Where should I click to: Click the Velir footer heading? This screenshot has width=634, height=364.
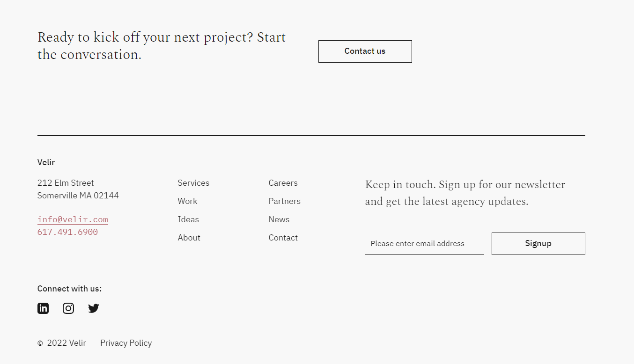(46, 162)
